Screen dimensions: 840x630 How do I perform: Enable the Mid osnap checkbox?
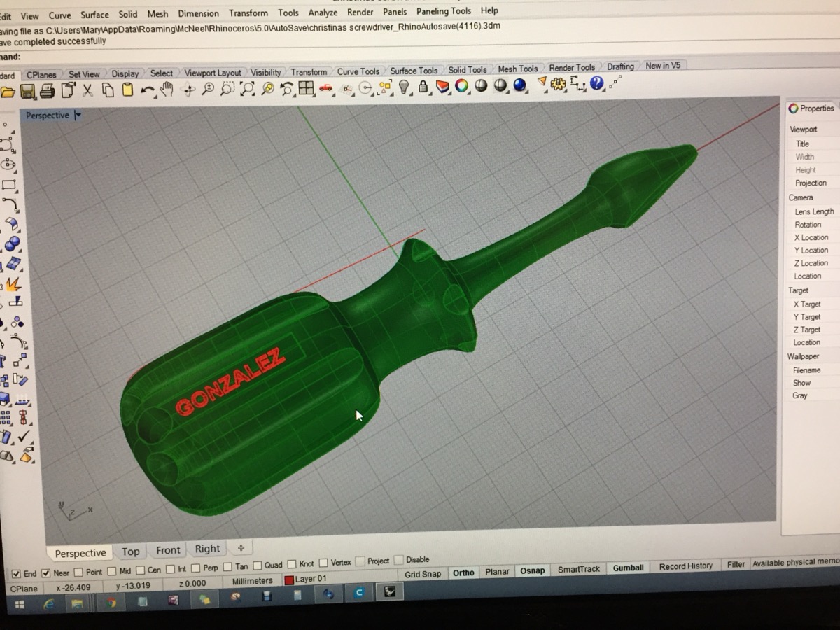tap(113, 572)
